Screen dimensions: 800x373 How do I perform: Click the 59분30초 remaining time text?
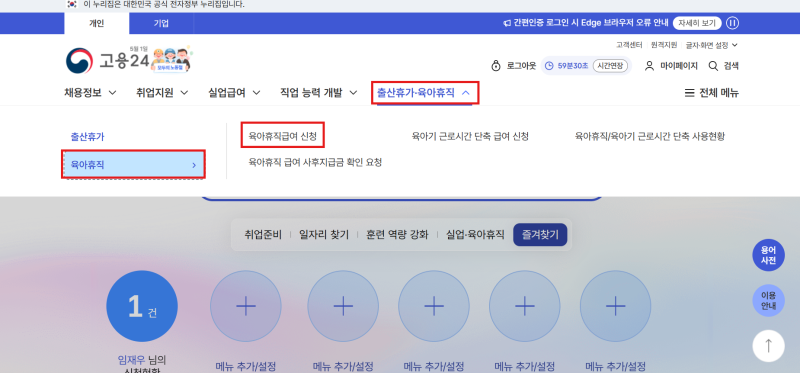pyautogui.click(x=573, y=66)
